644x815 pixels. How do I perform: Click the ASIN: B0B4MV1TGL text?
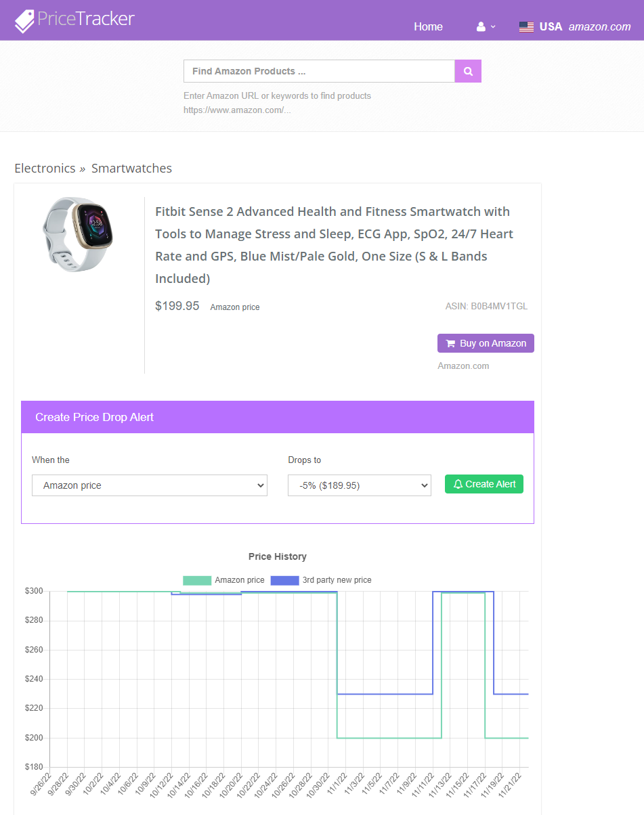pyautogui.click(x=486, y=307)
